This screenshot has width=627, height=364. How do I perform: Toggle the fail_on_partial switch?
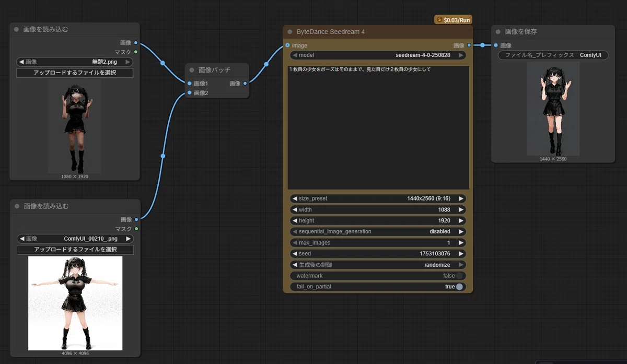pyautogui.click(x=459, y=287)
